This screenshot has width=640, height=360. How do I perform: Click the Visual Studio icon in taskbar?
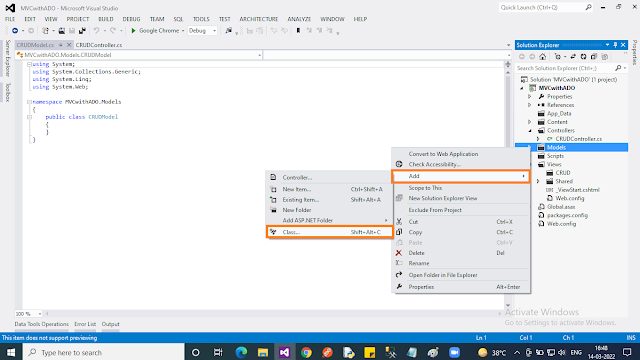pyautogui.click(x=284, y=352)
